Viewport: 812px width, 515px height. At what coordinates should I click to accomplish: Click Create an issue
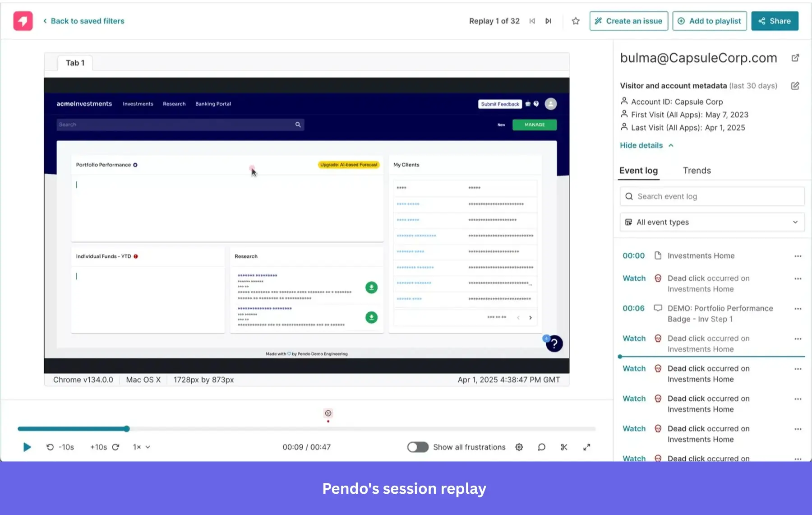tap(628, 21)
